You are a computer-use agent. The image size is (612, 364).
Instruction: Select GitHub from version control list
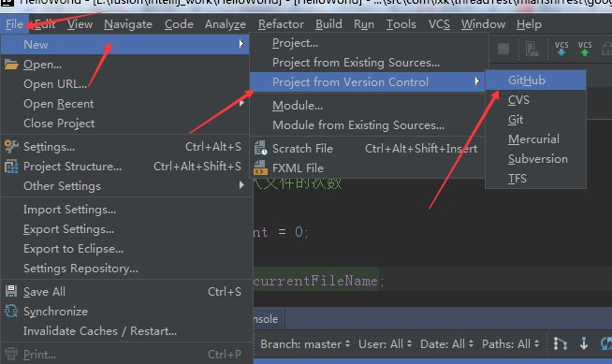tap(535, 80)
